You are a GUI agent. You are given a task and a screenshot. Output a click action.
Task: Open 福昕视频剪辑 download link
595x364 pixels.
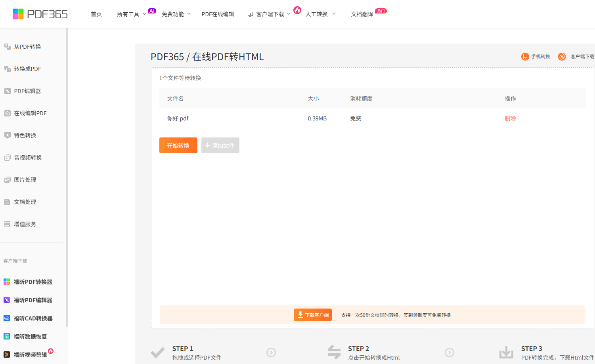coord(30,355)
